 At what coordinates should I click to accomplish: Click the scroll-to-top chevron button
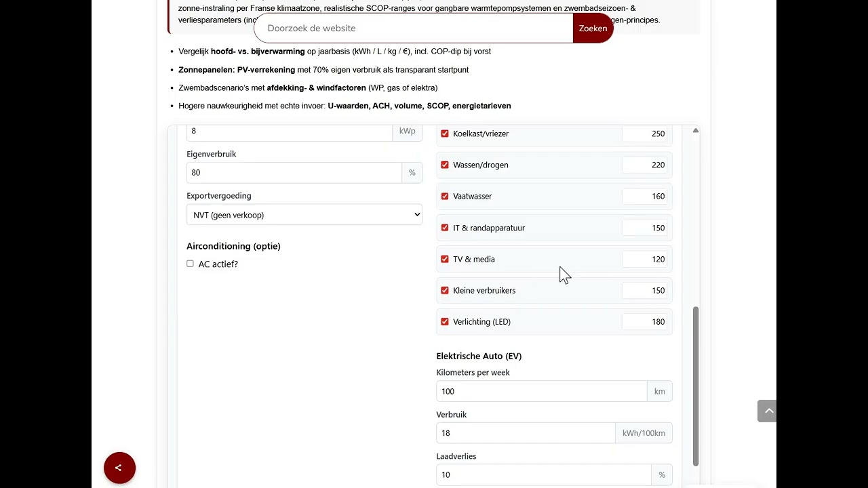click(767, 411)
